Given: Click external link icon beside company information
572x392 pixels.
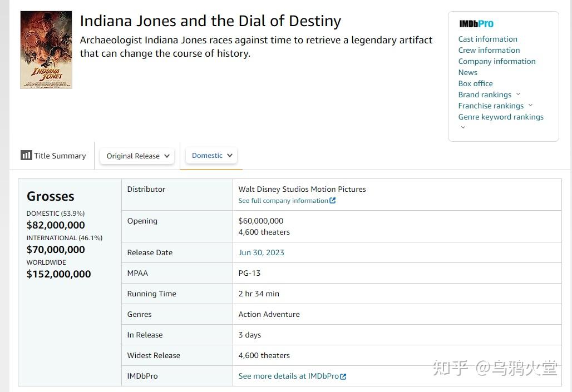Looking at the screenshot, I should [x=332, y=201].
